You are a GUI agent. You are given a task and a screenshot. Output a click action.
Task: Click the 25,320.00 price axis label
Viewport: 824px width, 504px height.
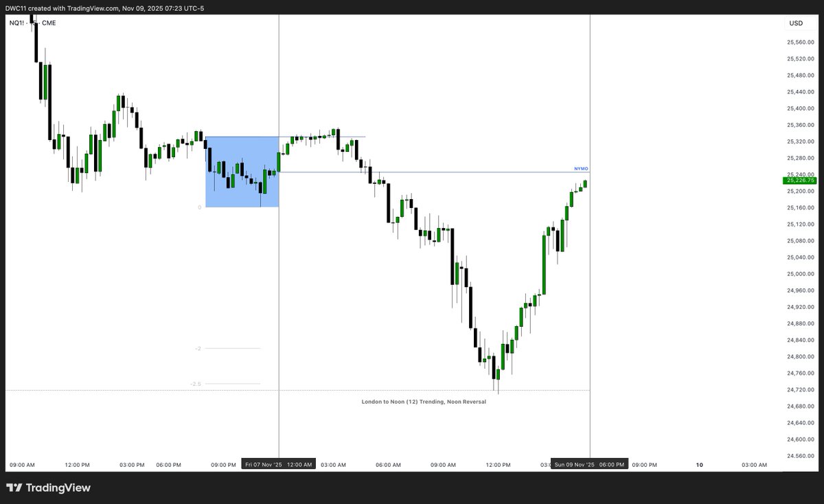tap(801, 141)
